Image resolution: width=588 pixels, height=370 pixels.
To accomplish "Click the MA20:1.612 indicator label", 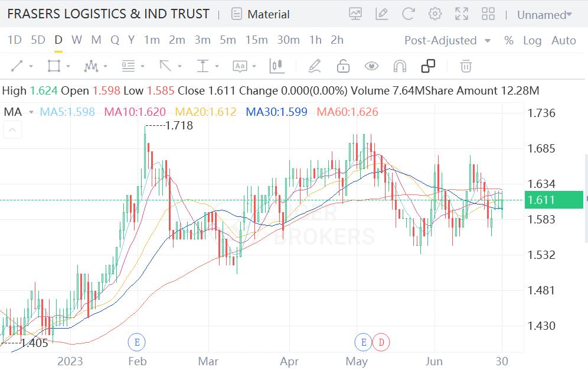I will (x=206, y=112).
